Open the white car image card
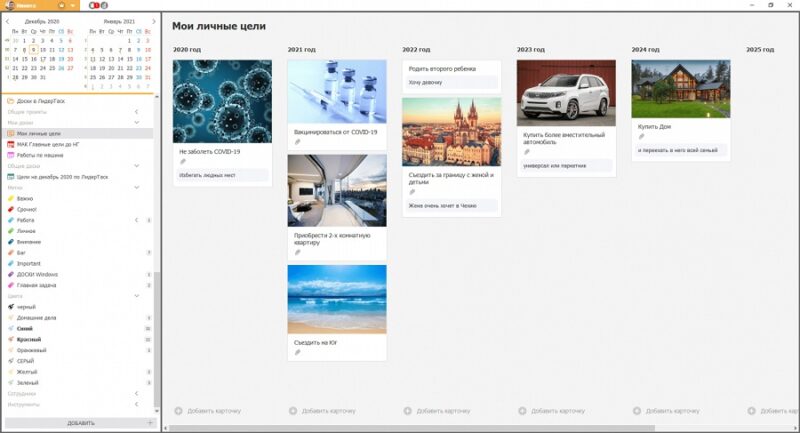The height and width of the screenshot is (433, 800). (x=566, y=92)
